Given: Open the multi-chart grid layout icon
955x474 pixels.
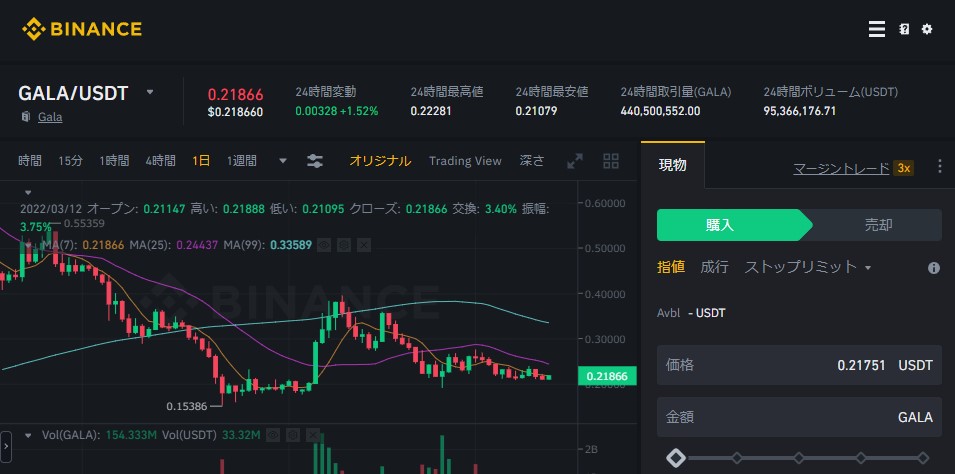Looking at the screenshot, I should tap(610, 161).
